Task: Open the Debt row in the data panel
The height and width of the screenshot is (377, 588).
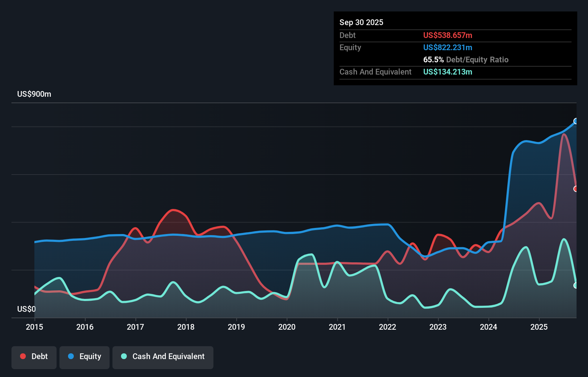Action: (347, 35)
